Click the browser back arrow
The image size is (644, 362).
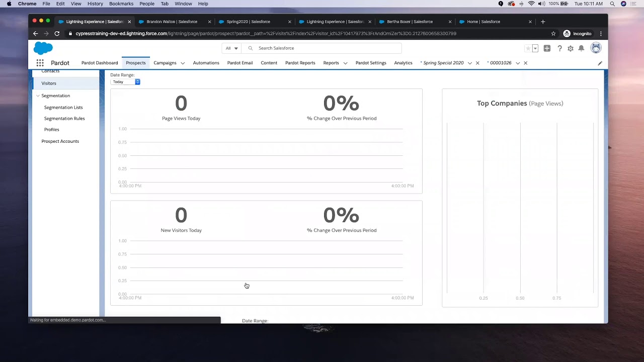tap(35, 34)
